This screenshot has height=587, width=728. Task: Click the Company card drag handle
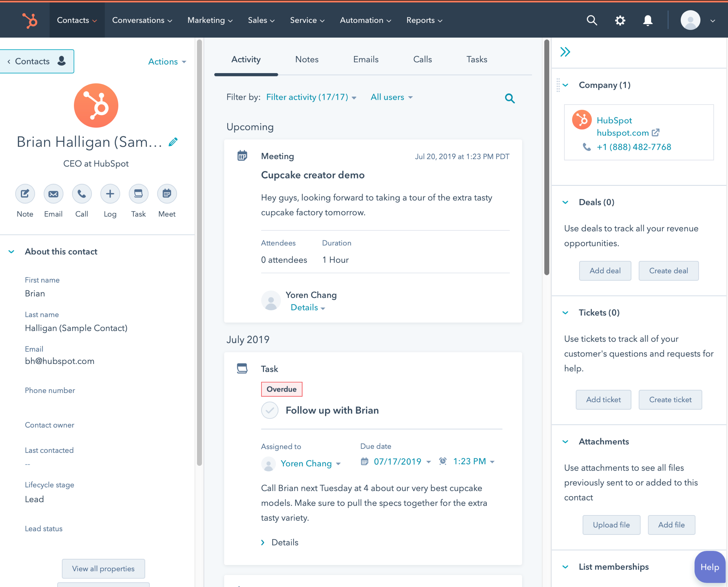pyautogui.click(x=558, y=85)
